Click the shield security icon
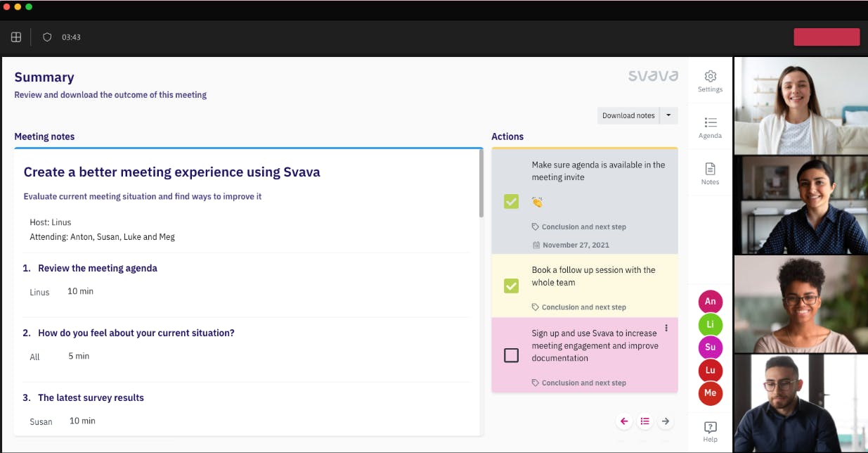Screen dimensions: 868x453 (x=47, y=37)
